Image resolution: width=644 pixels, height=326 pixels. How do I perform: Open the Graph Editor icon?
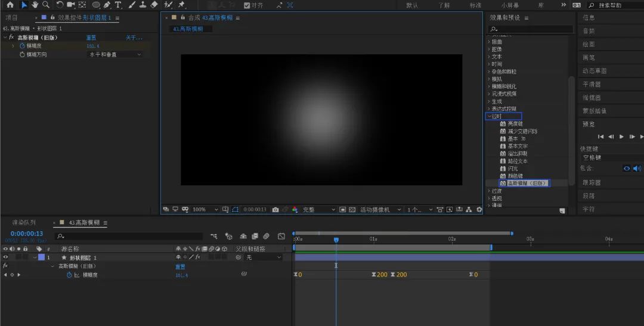tap(281, 236)
